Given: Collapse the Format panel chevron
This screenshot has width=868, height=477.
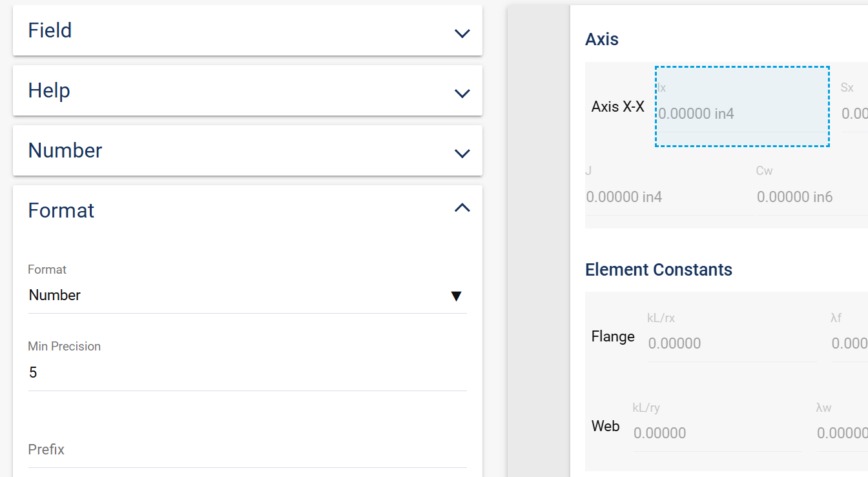Looking at the screenshot, I should [x=462, y=208].
